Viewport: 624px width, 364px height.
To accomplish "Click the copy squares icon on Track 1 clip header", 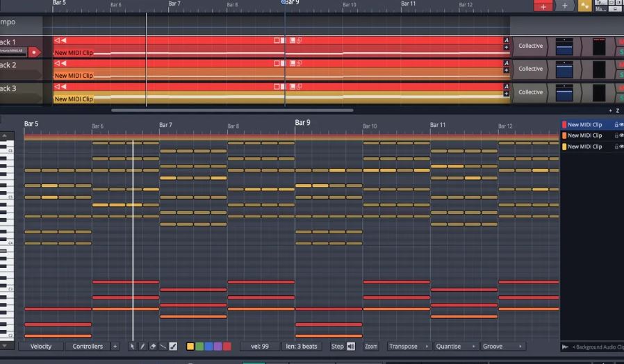I will [299, 40].
